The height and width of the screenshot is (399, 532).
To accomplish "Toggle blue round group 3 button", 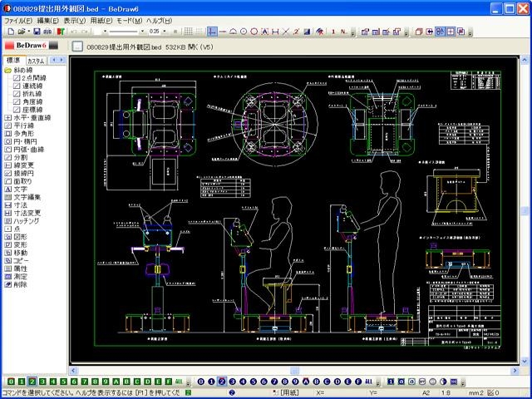I will 233,382.
